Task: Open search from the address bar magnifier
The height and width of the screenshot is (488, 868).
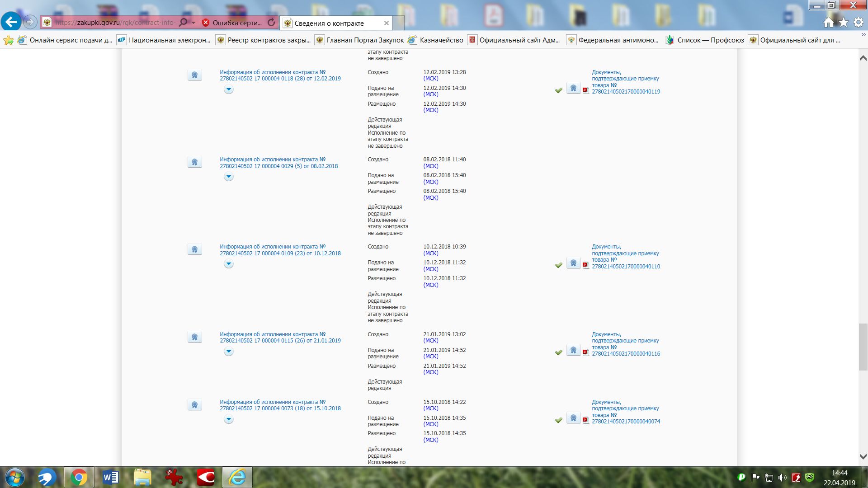Action: point(183,22)
